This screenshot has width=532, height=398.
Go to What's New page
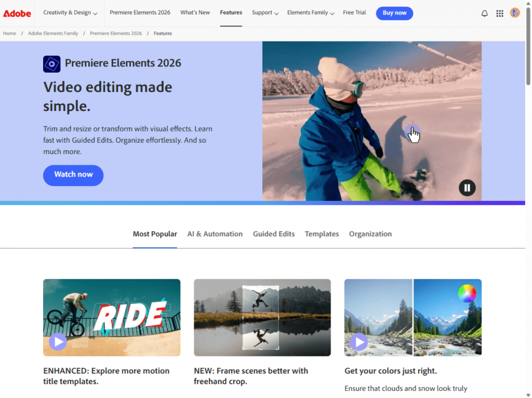[x=195, y=12]
